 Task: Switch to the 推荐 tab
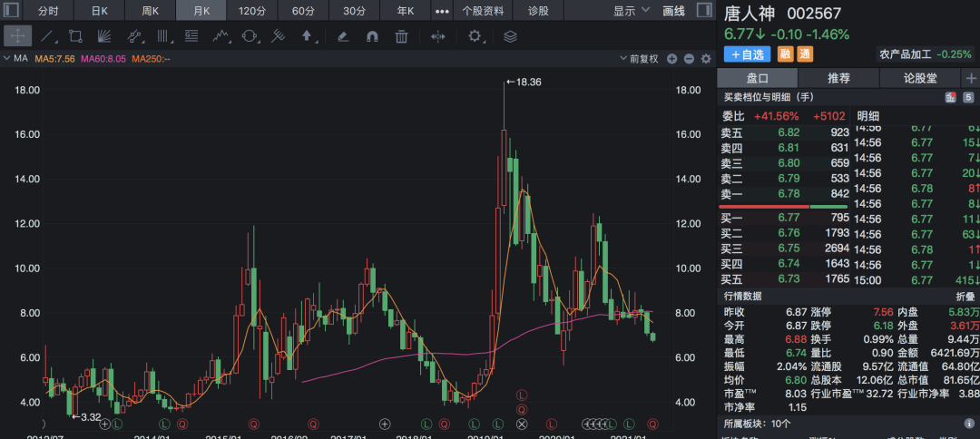point(838,78)
